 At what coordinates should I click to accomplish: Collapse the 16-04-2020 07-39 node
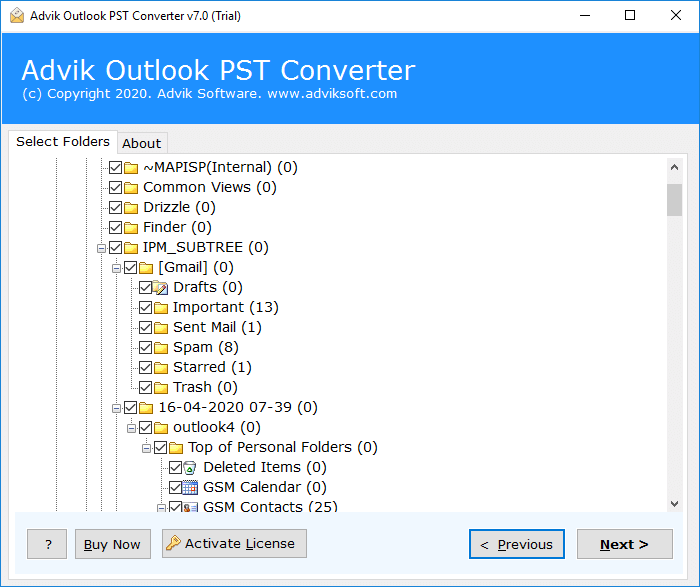pyautogui.click(x=116, y=408)
